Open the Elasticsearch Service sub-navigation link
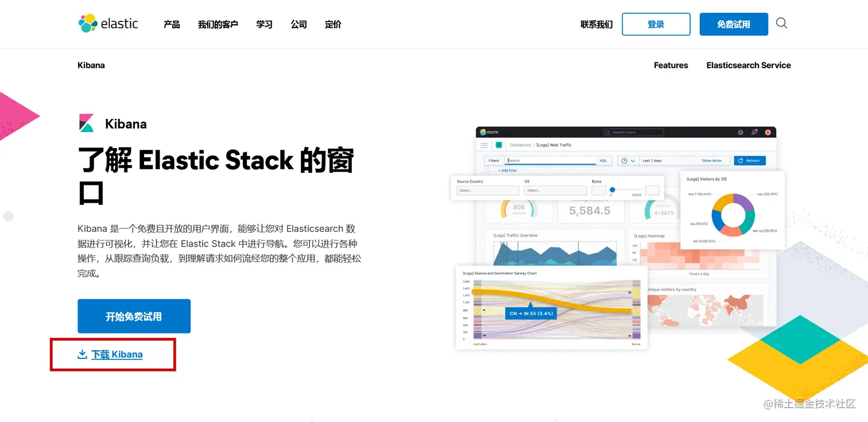Screen dimensions: 868x422 click(x=749, y=65)
